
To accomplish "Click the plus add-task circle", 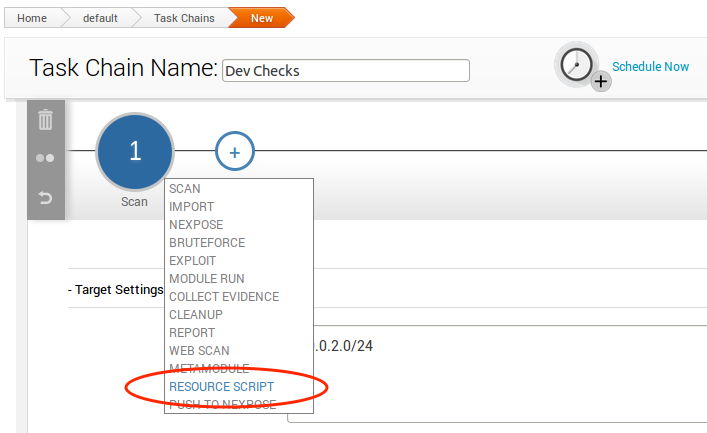I will [235, 152].
